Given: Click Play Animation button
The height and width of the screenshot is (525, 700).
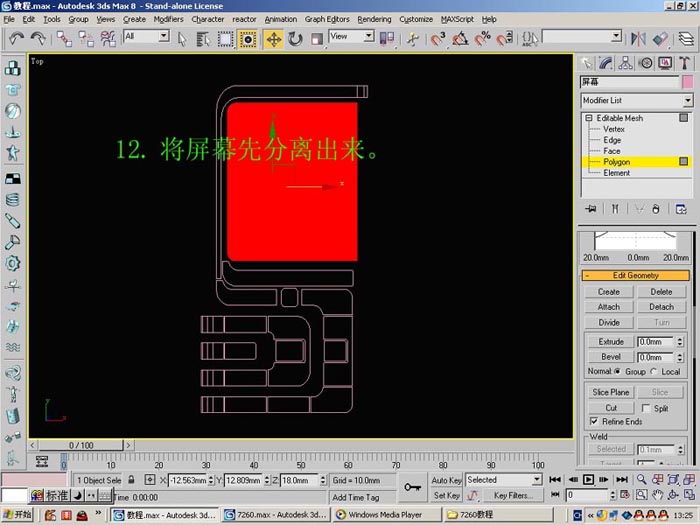Looking at the screenshot, I should tap(588, 480).
